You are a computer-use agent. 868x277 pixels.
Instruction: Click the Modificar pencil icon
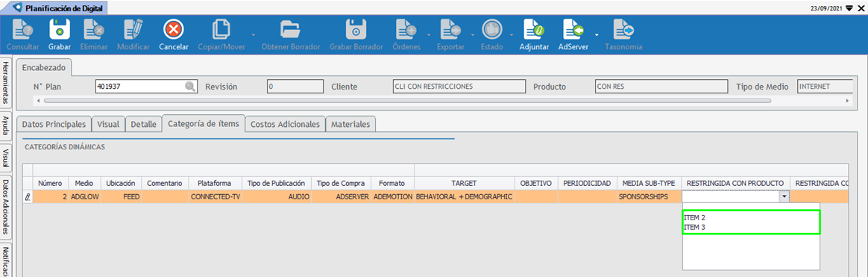(x=133, y=29)
